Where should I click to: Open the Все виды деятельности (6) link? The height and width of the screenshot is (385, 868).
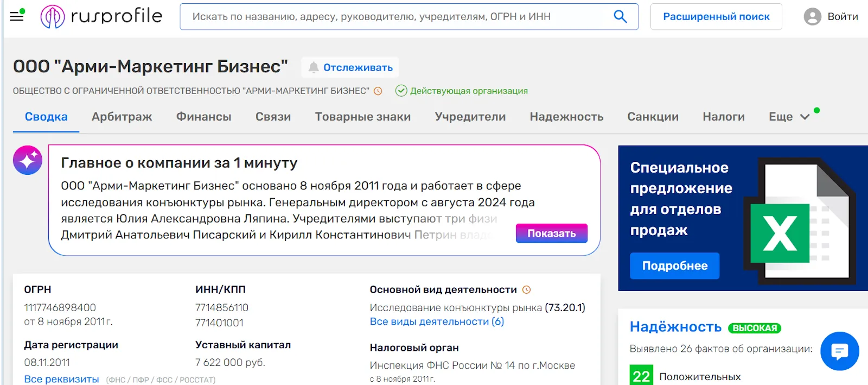437,321
